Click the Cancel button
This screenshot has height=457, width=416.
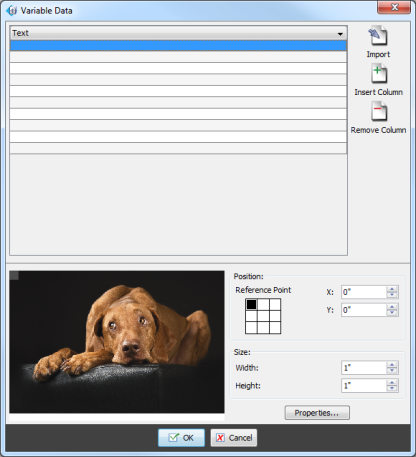click(x=234, y=438)
